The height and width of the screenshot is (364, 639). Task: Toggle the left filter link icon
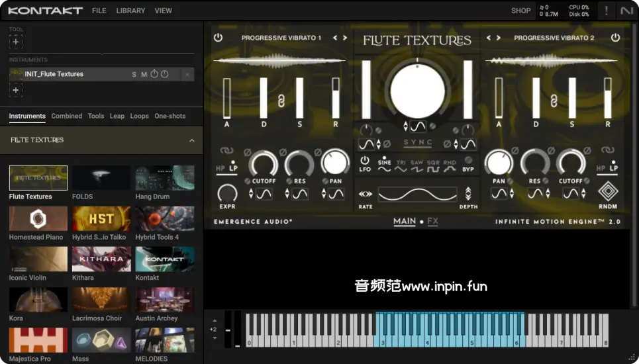(x=226, y=151)
